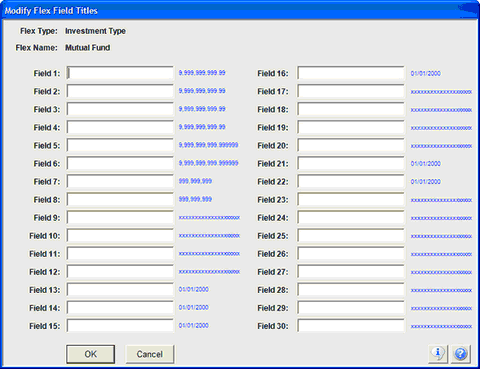Click the 'Mutual Fund' flex name value

(x=88, y=48)
